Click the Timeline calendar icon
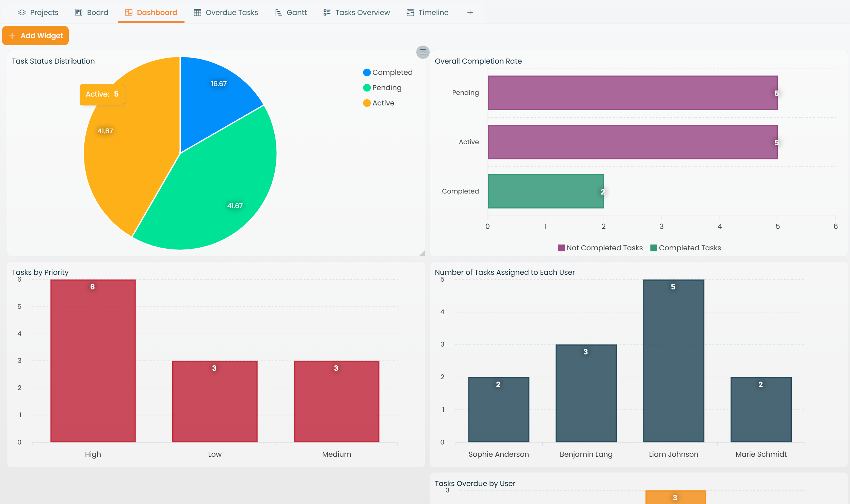 (x=411, y=13)
